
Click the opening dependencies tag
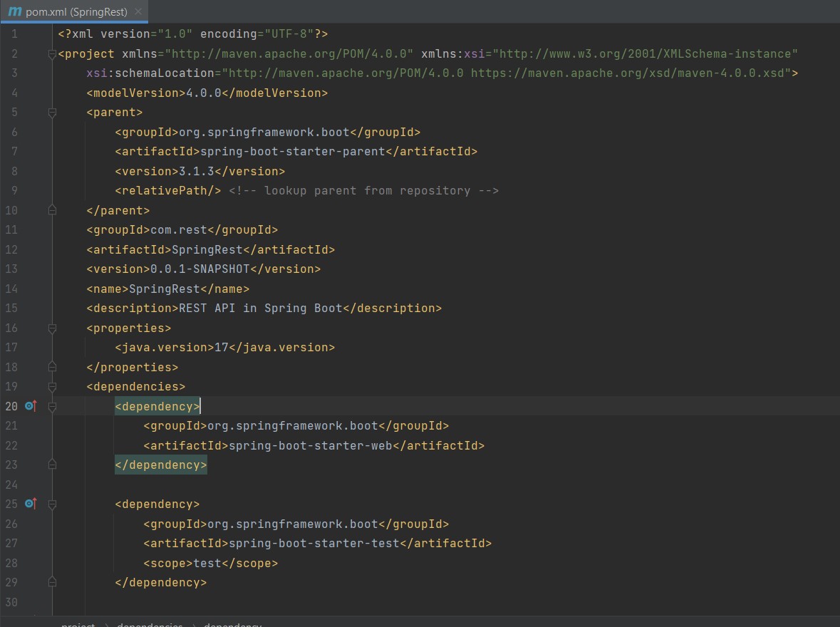136,386
